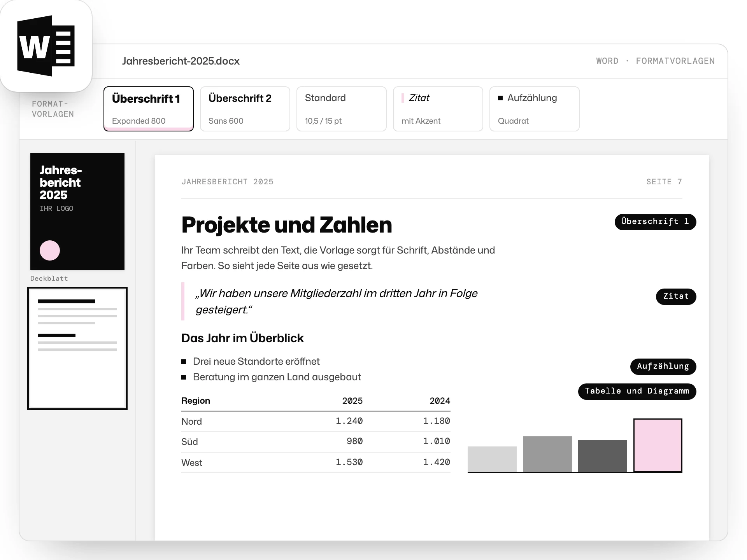Click the pink circle on cover thumbnail

tap(50, 250)
